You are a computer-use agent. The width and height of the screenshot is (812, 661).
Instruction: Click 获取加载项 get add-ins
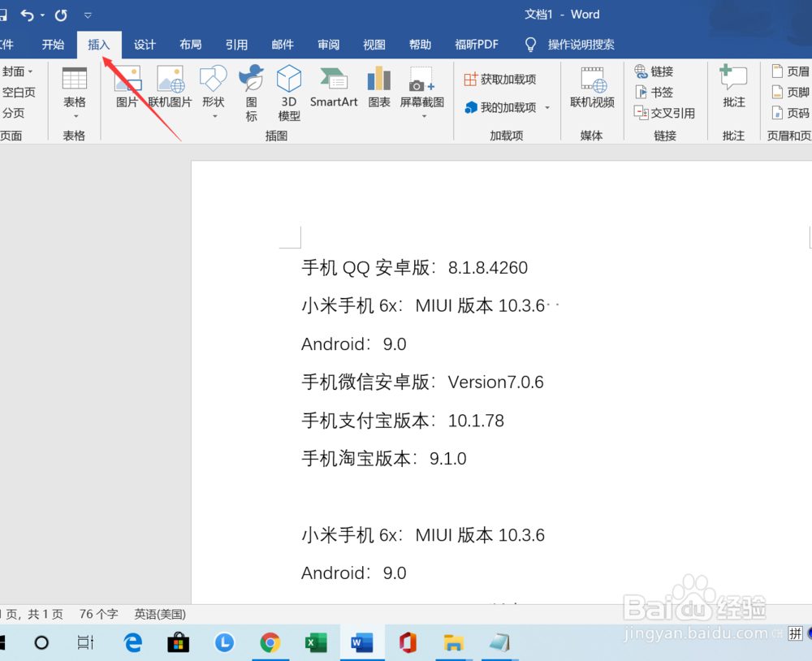click(x=500, y=80)
